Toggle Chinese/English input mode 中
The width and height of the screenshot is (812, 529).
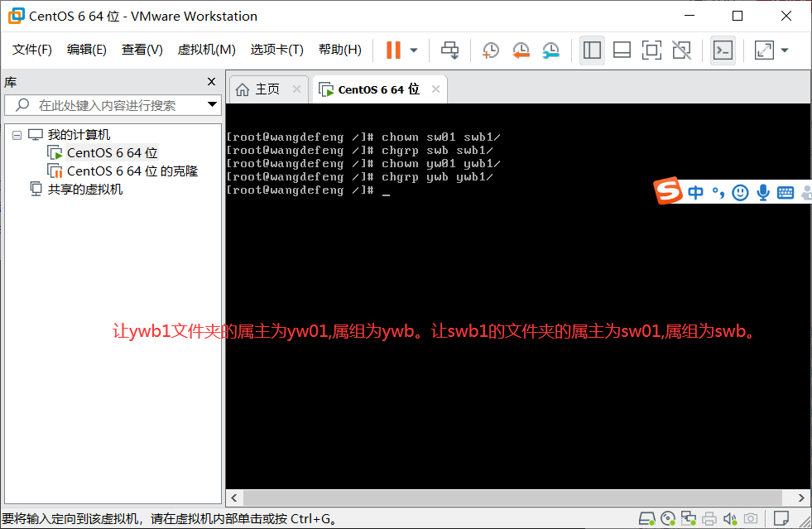695,193
